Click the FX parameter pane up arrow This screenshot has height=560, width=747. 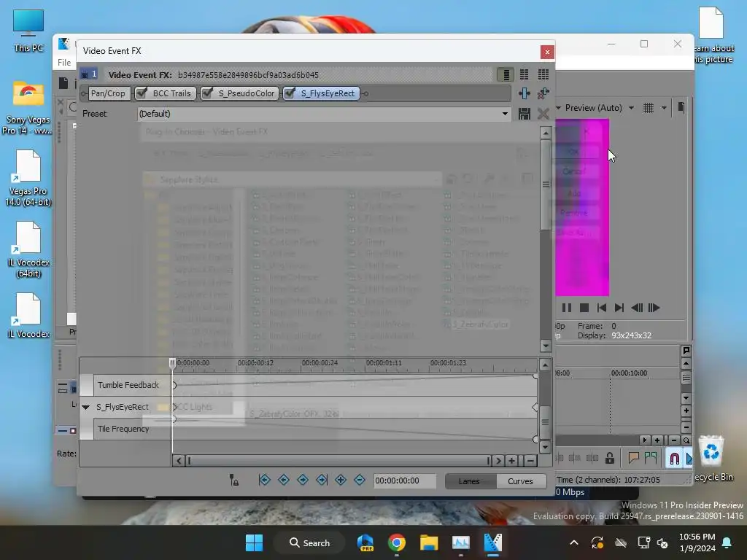[546, 133]
